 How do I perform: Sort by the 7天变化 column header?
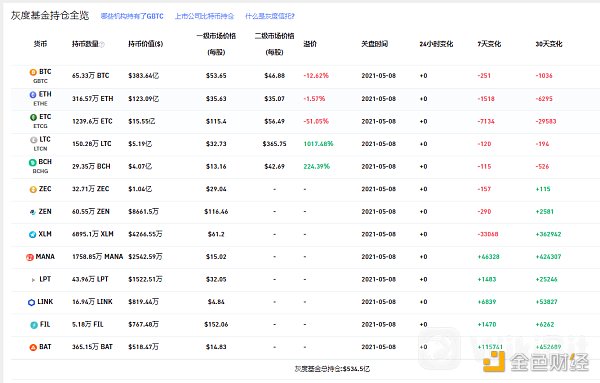point(489,44)
